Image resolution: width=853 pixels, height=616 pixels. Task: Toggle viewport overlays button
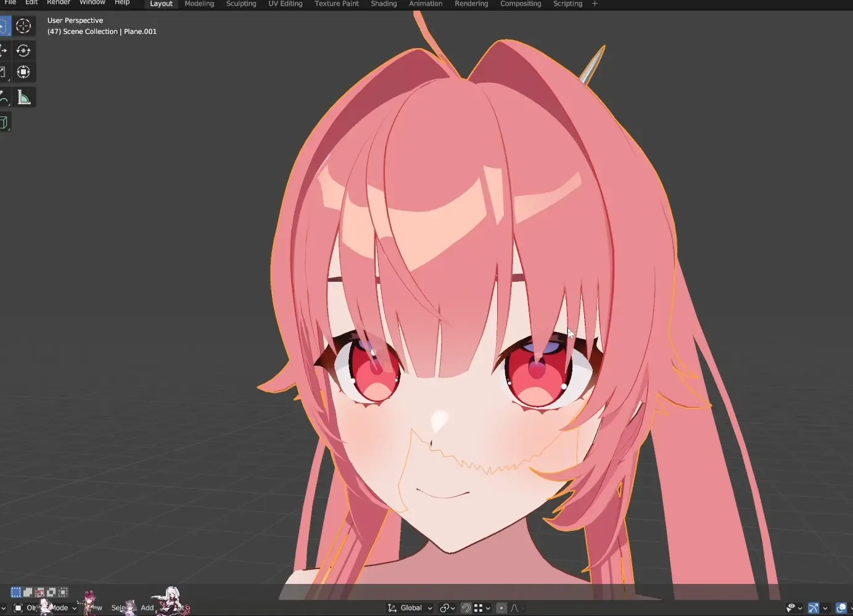pyautogui.click(x=841, y=608)
